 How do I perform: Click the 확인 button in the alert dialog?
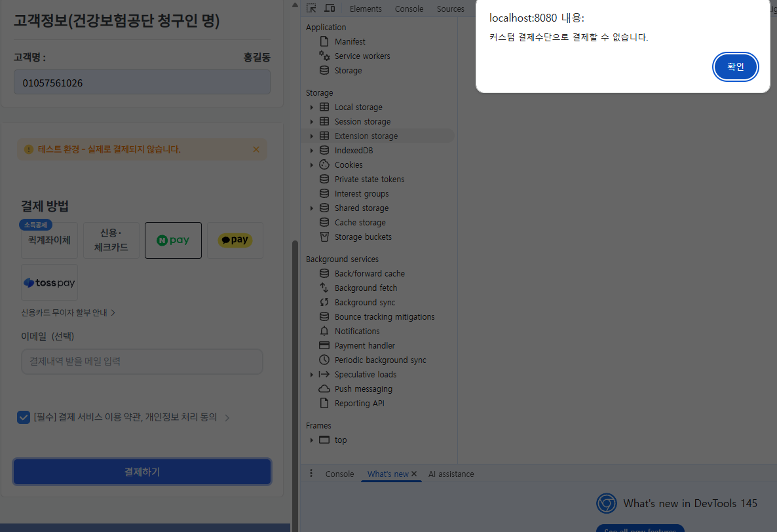[735, 66]
